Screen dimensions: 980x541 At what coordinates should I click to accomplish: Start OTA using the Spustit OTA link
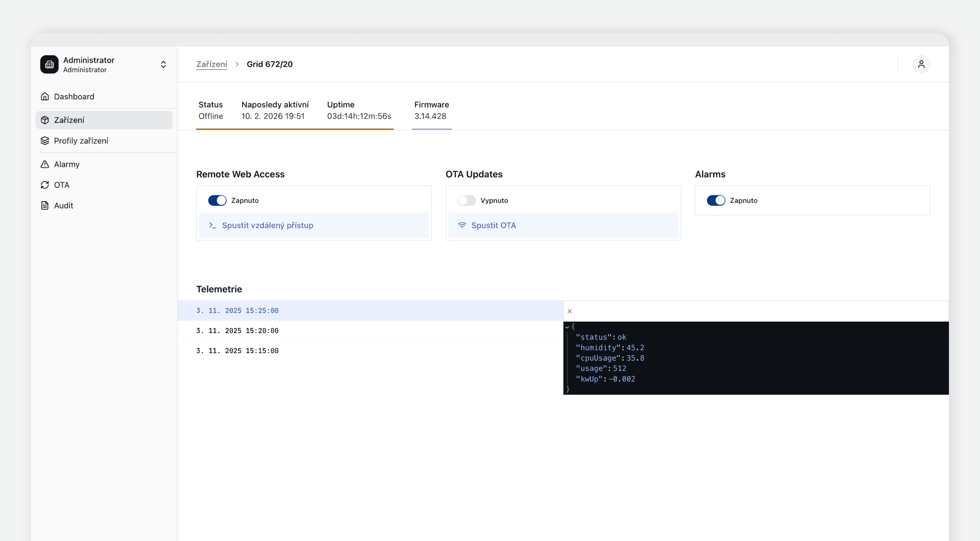click(493, 226)
